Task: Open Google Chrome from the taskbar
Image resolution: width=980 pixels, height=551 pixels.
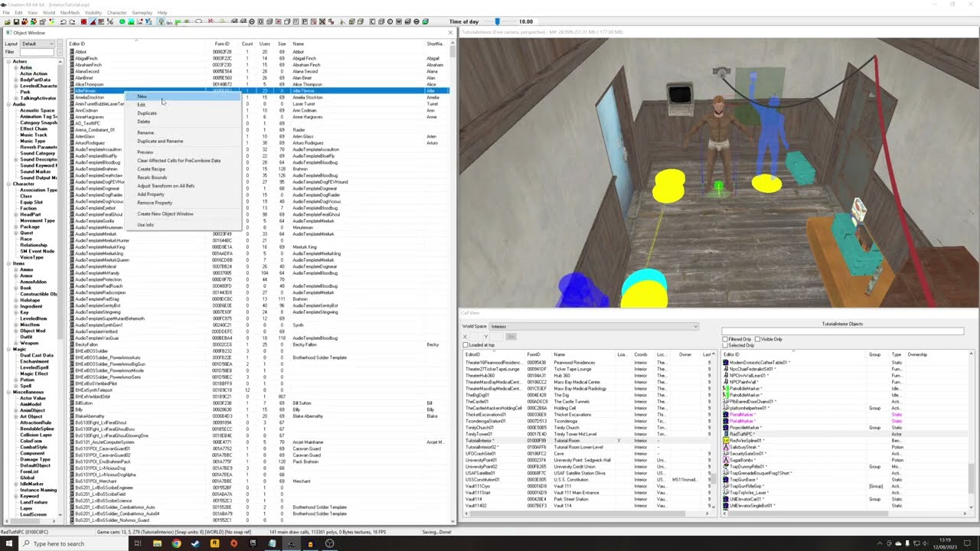Action: (x=176, y=543)
